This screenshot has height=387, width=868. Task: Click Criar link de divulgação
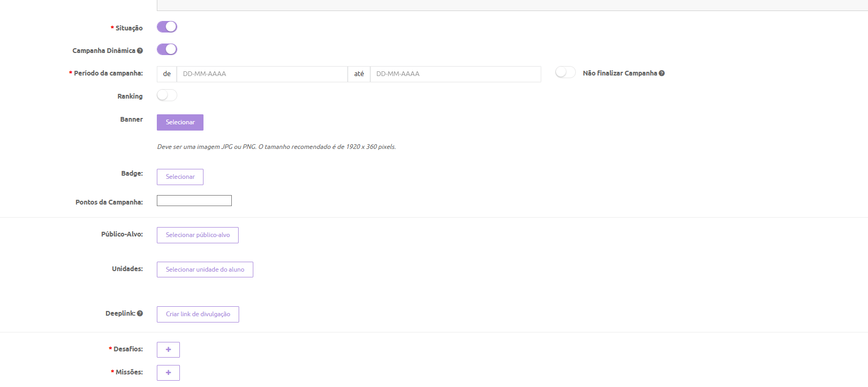point(198,314)
